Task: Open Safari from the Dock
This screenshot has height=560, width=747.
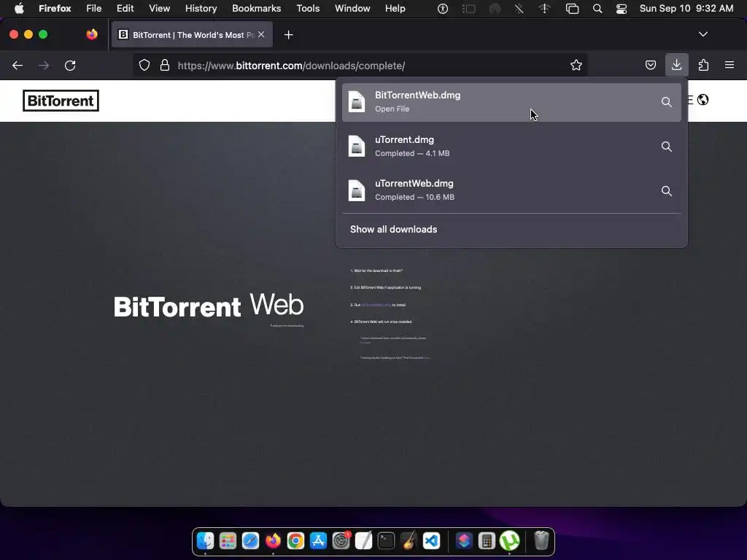Action: pos(250,541)
